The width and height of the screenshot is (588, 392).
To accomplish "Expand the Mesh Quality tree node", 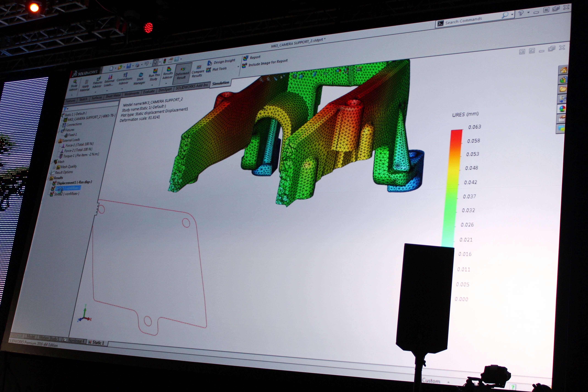I will [54, 167].
